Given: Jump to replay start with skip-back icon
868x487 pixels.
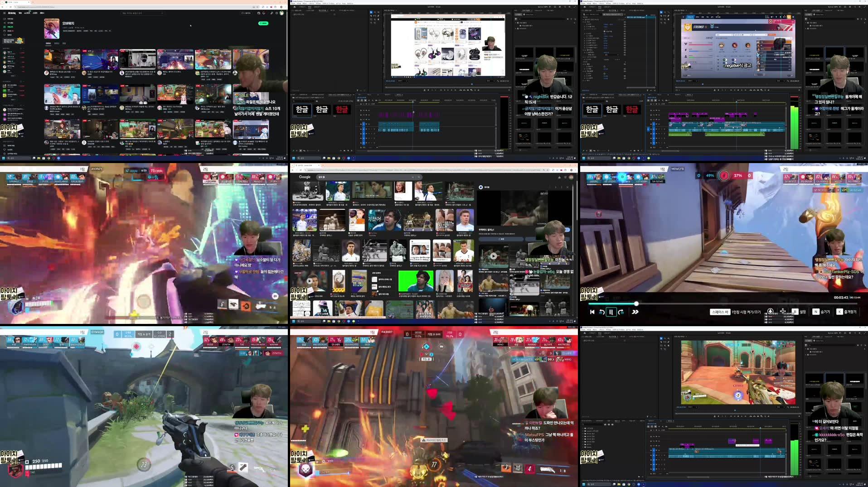Looking at the screenshot, I should click(592, 312).
